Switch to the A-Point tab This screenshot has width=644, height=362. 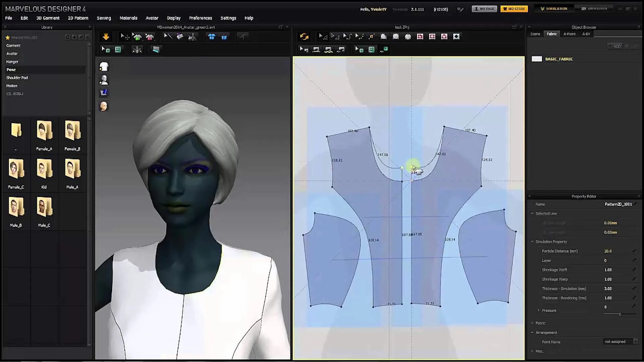click(x=569, y=34)
